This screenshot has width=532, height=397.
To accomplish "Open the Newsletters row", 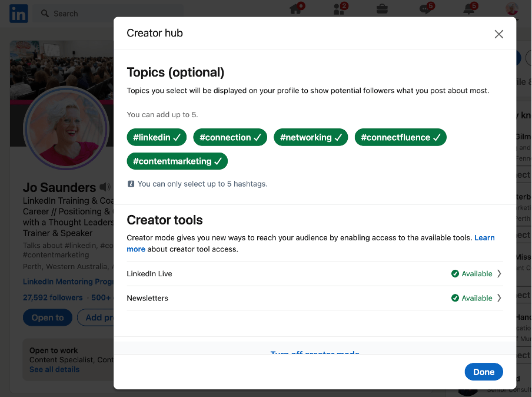I will (315, 298).
